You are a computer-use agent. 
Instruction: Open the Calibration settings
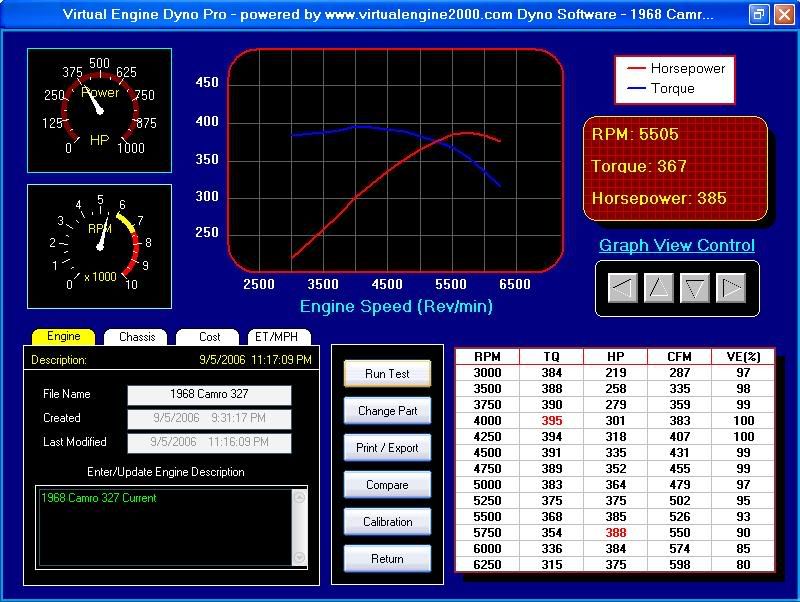[387, 521]
